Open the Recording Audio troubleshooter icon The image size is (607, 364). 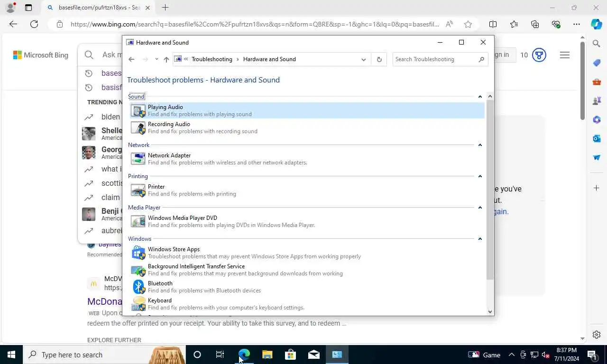(138, 127)
